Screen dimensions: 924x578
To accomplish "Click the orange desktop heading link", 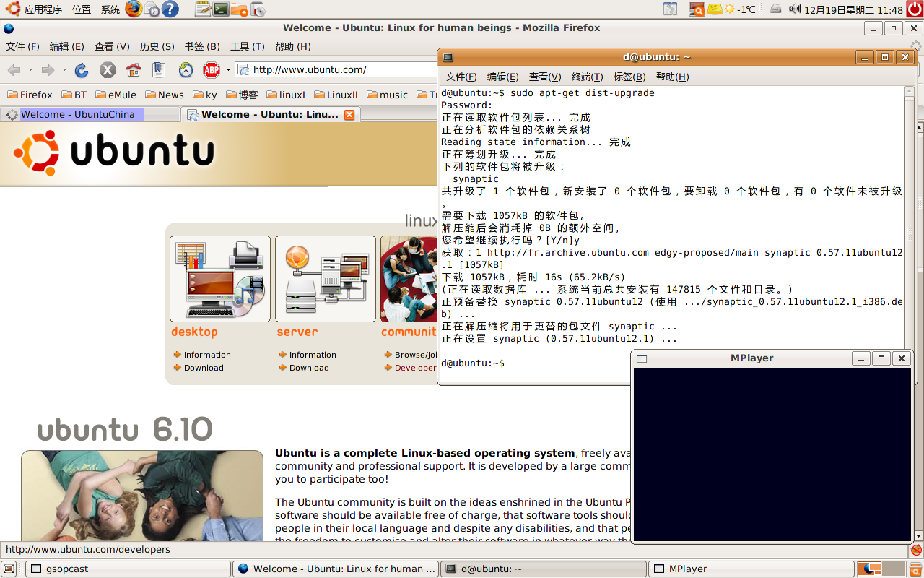I will (194, 332).
